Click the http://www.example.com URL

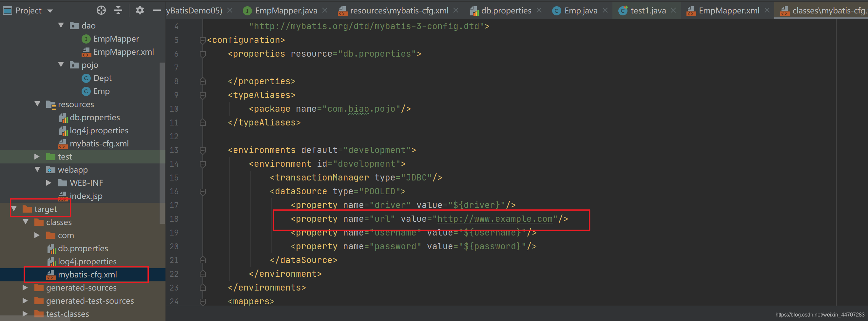click(x=495, y=218)
